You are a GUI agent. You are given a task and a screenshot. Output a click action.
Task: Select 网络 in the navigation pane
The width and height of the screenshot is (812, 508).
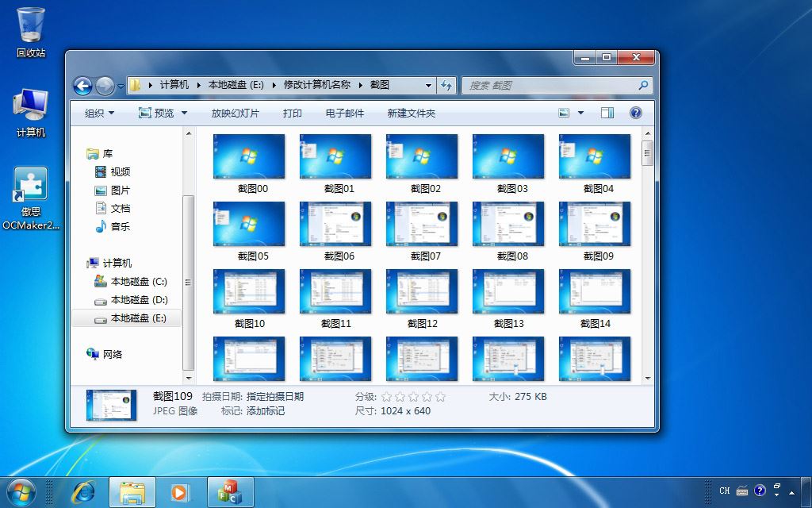point(105,354)
